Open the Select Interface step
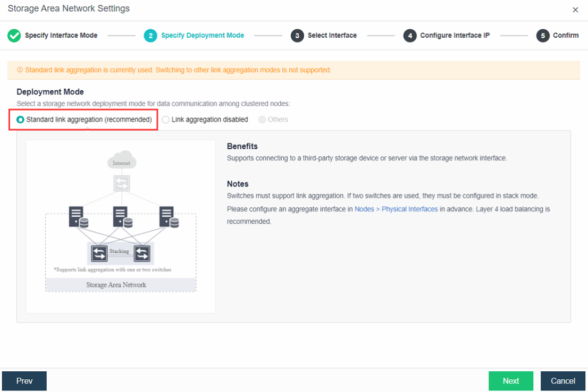This screenshot has height=392, width=588. 332,36
